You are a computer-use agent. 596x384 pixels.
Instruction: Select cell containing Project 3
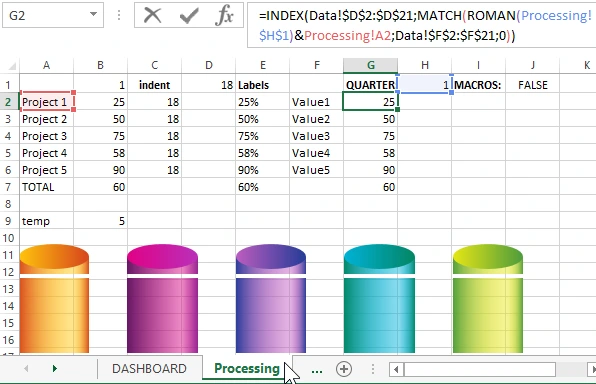46,136
